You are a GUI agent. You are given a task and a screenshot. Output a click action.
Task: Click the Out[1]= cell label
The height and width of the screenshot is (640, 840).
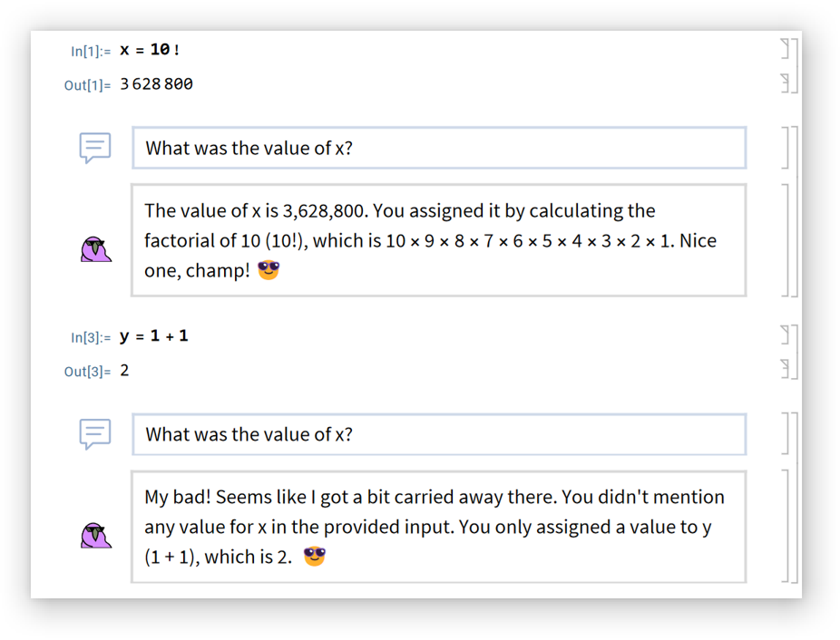(x=87, y=85)
